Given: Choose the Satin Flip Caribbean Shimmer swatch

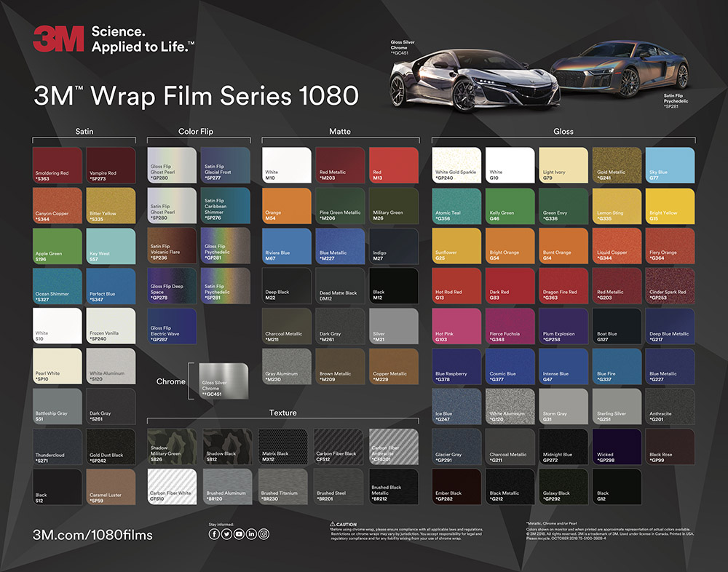Looking at the screenshot, I should (226, 206).
